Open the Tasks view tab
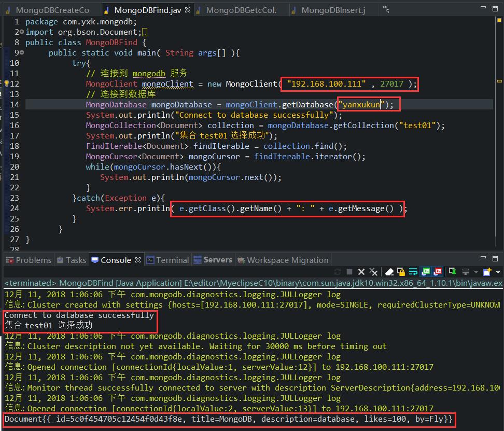This screenshot has width=504, height=431. [72, 260]
